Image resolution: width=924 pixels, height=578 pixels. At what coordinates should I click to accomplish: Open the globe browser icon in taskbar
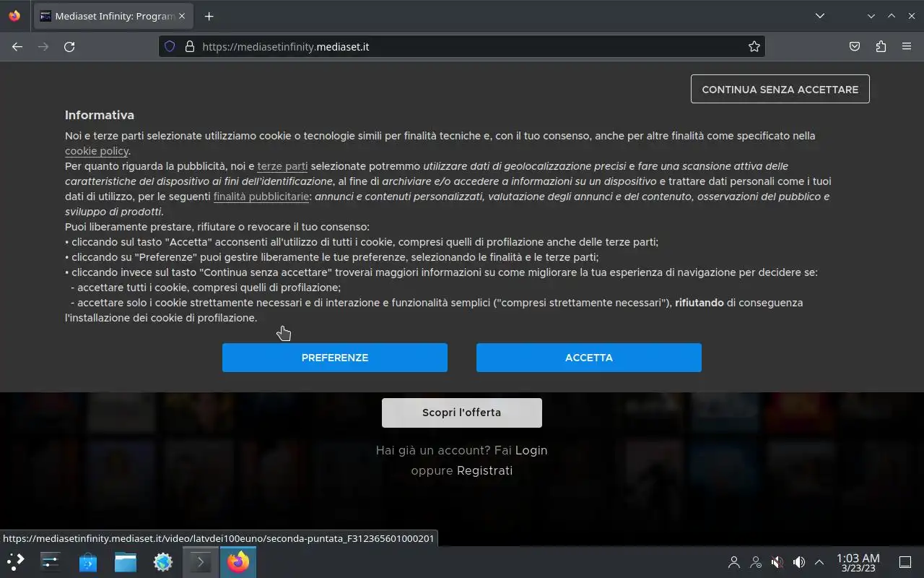coord(163,561)
